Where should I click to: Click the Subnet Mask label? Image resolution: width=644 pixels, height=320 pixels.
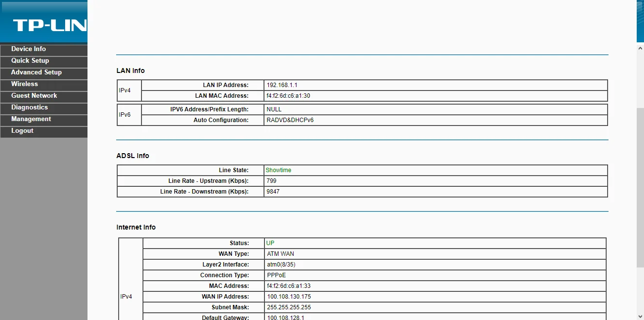[230, 307]
